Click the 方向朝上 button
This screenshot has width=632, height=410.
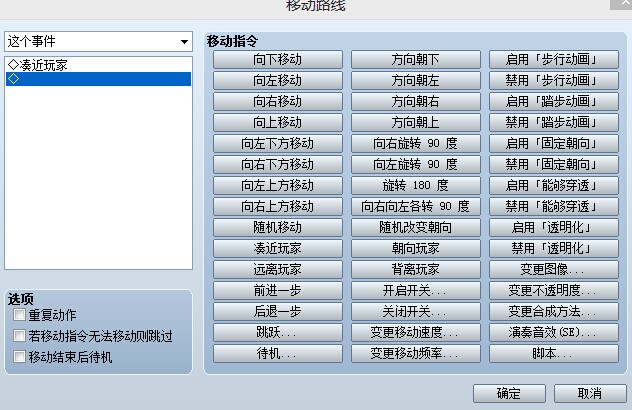click(x=416, y=123)
